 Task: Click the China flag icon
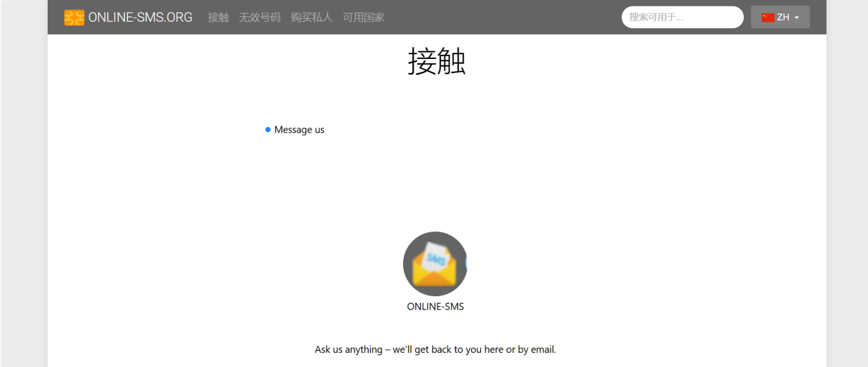[x=768, y=18]
